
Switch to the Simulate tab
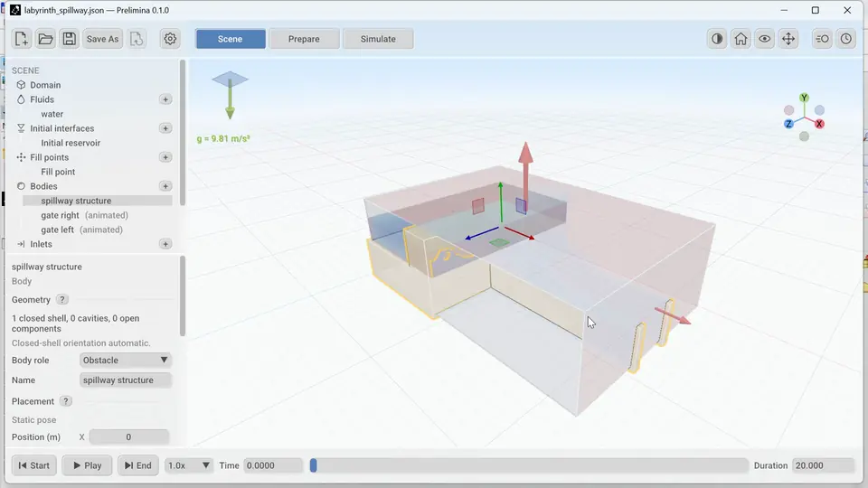pyautogui.click(x=378, y=39)
